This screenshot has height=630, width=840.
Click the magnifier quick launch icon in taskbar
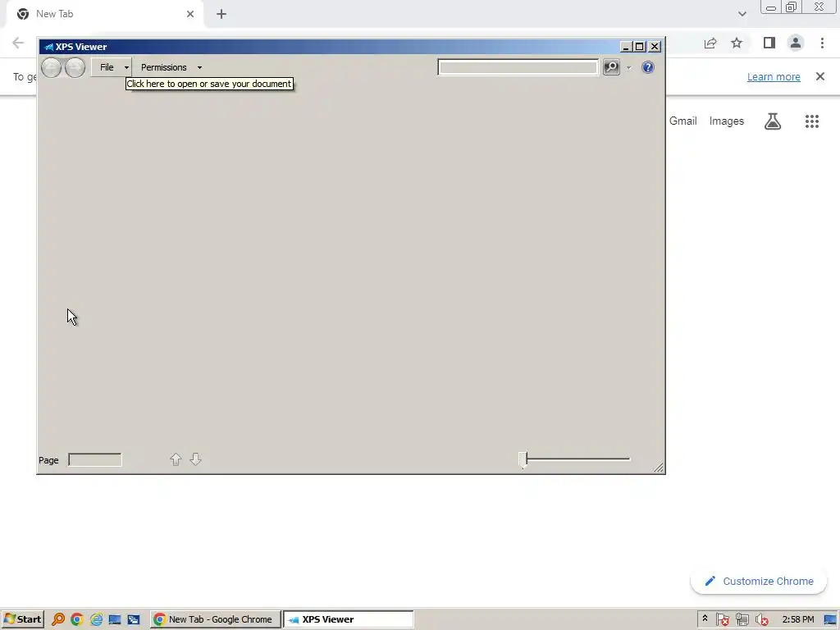pos(58,619)
